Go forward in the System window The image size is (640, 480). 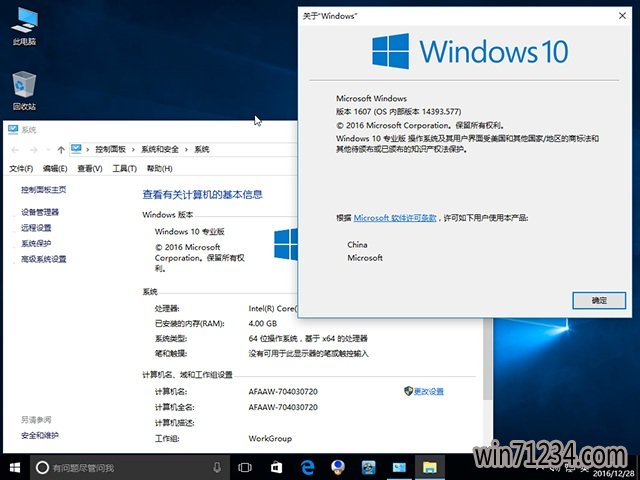(33, 150)
